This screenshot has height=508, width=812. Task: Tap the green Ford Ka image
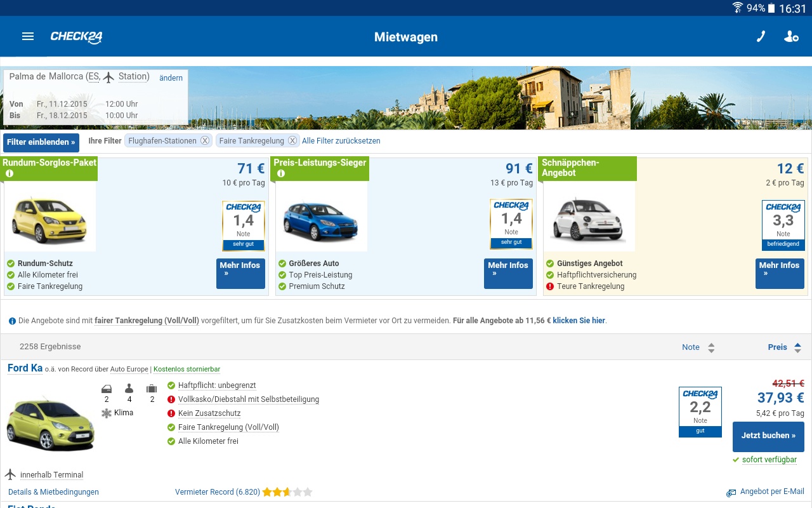(x=51, y=424)
